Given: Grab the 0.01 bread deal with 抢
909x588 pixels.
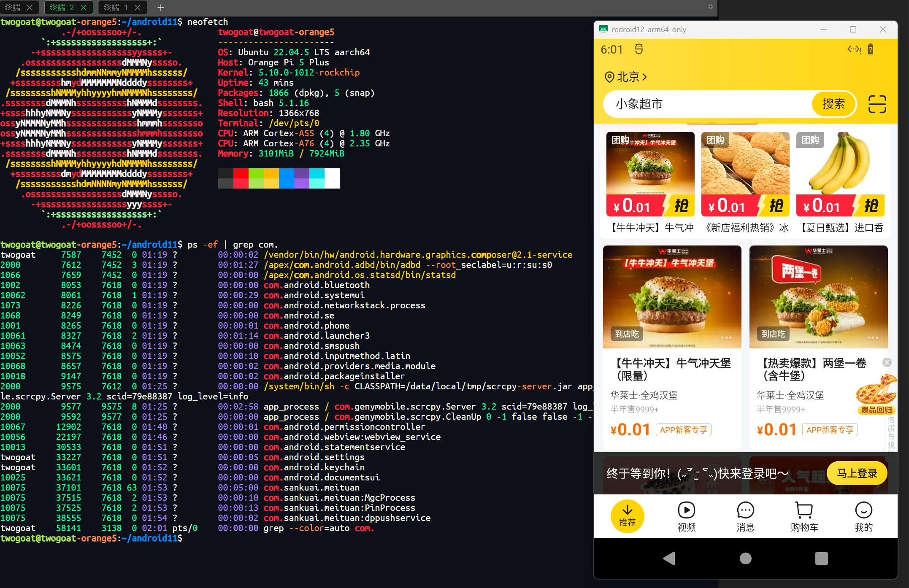Looking at the screenshot, I should (x=776, y=206).
